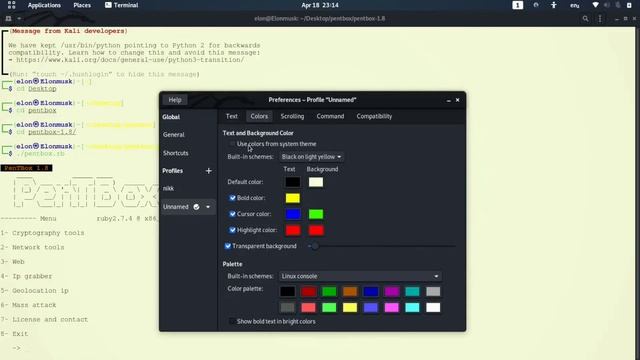Open the Applications menu
640x360 pixels.
tap(44, 5)
